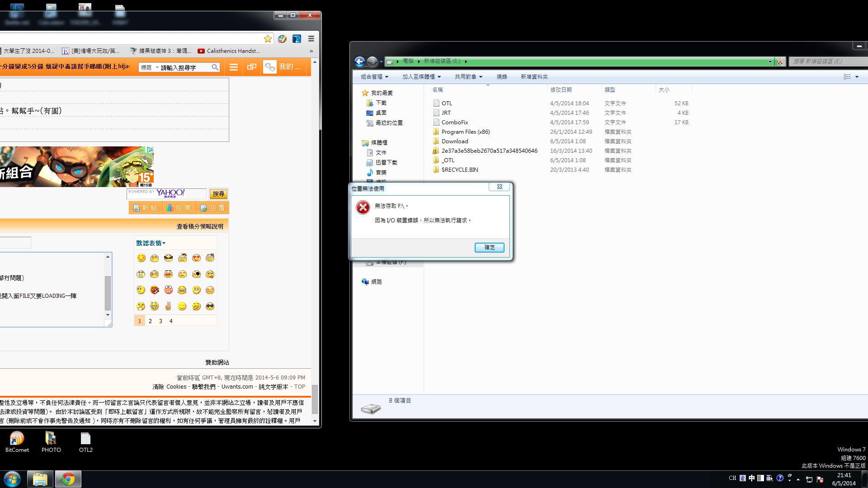Bookmark page with Chrome star icon

pos(268,39)
